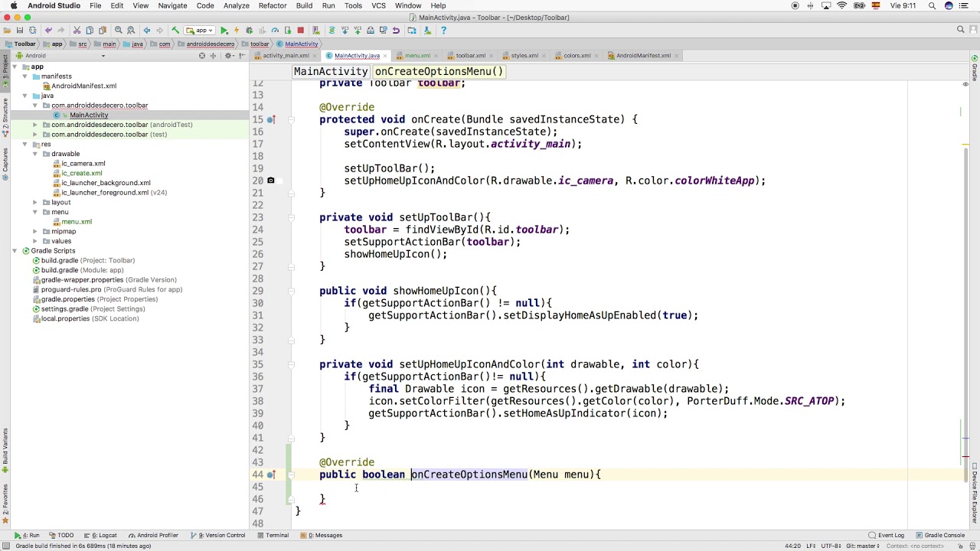Click the override gutter icon on line 44
980x551 pixels.
[x=270, y=474]
